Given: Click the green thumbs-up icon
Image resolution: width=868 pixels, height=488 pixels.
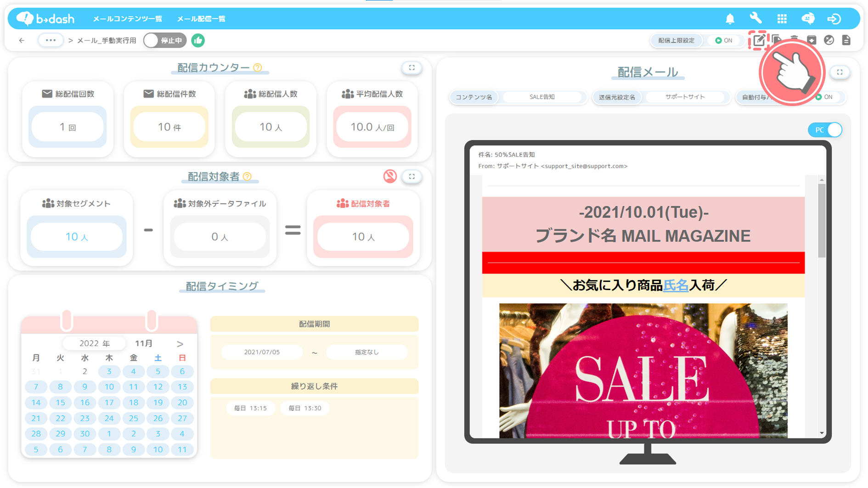Looking at the screenshot, I should coord(198,40).
